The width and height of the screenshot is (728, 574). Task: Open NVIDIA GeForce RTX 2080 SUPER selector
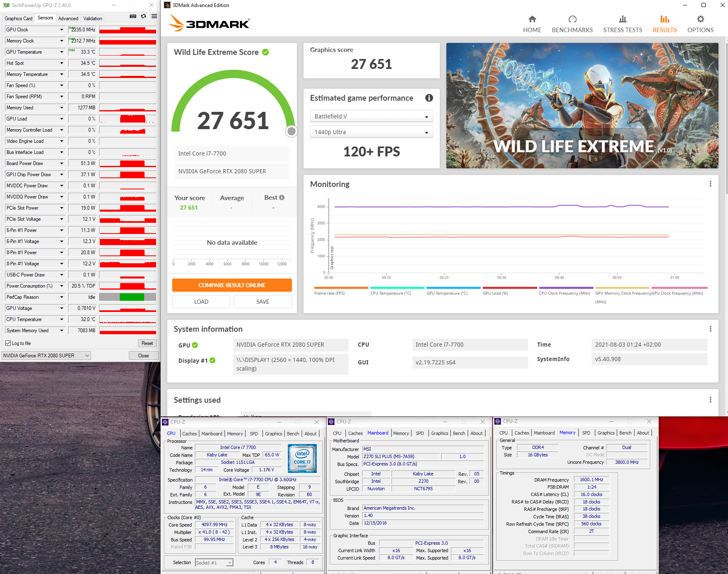coord(46,356)
